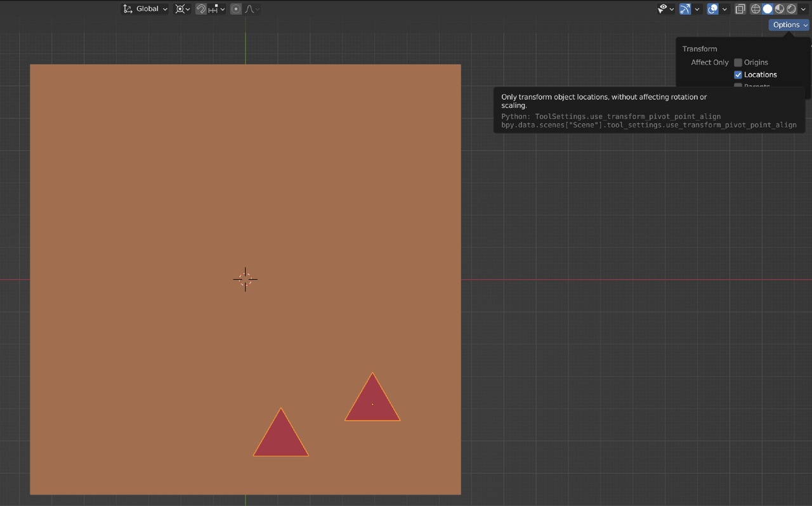Open the proportional falloff curve dropdown
812x506 pixels.
pyautogui.click(x=252, y=9)
